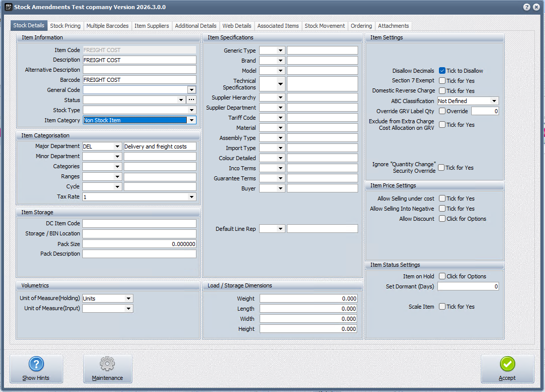Click the Set Dormant (Days) field
545x392 pixels.
468,286
